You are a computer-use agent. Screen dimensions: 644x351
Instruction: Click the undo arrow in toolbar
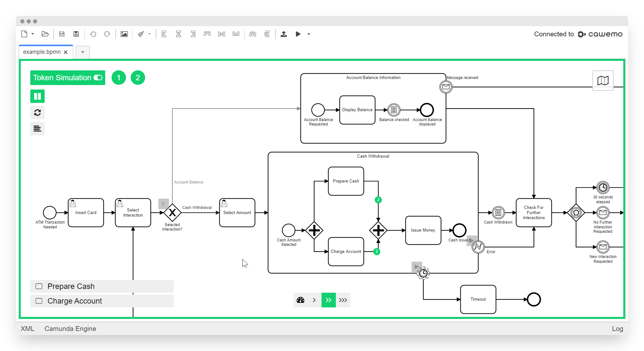(93, 34)
